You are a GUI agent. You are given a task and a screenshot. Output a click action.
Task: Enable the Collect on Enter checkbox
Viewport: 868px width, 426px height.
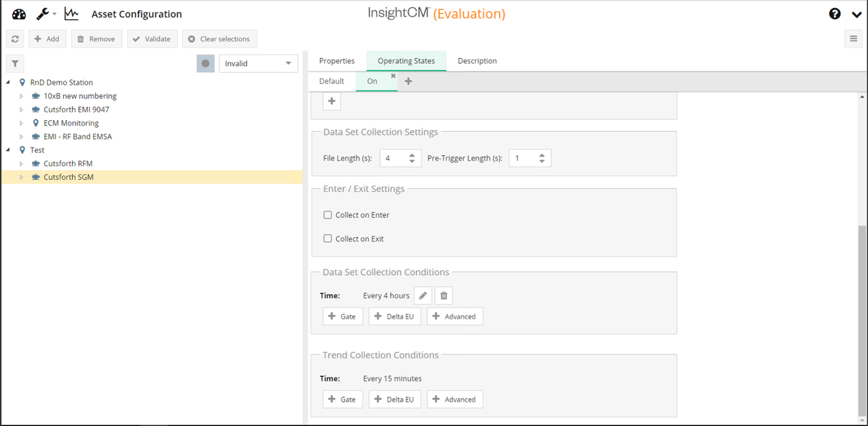pos(328,215)
